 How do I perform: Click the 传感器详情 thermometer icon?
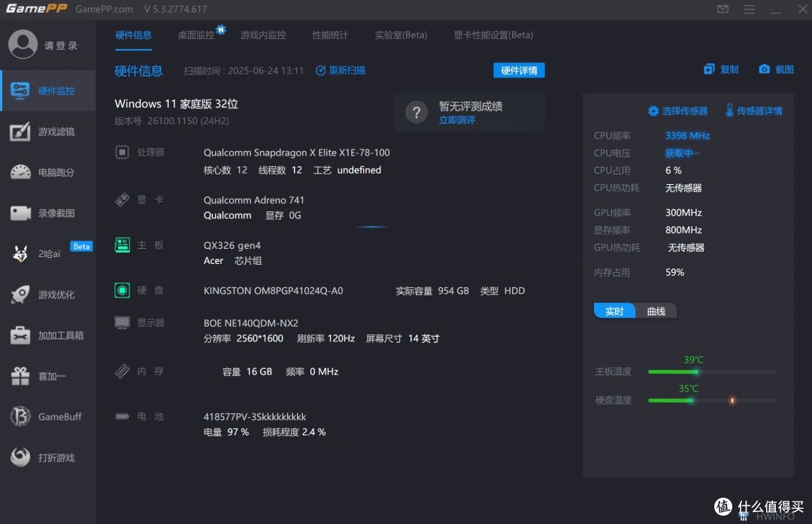point(729,111)
